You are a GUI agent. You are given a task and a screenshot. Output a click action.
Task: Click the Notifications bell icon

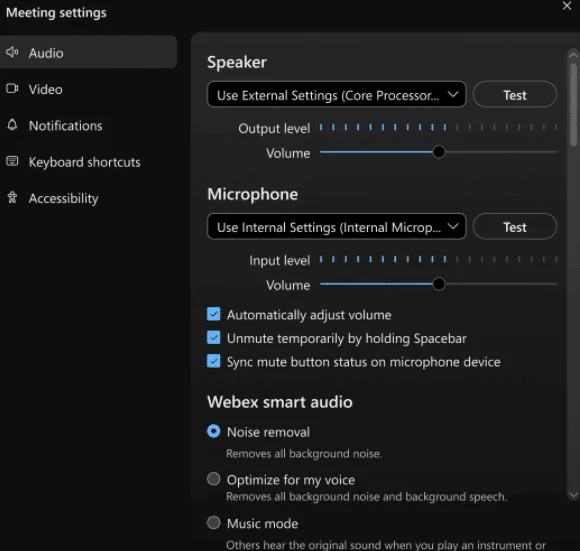[12, 125]
